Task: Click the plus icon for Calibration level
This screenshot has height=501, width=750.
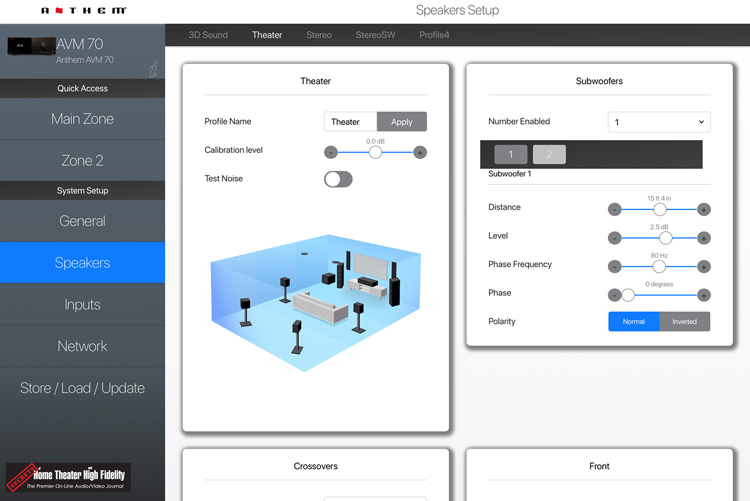Action: tap(420, 152)
